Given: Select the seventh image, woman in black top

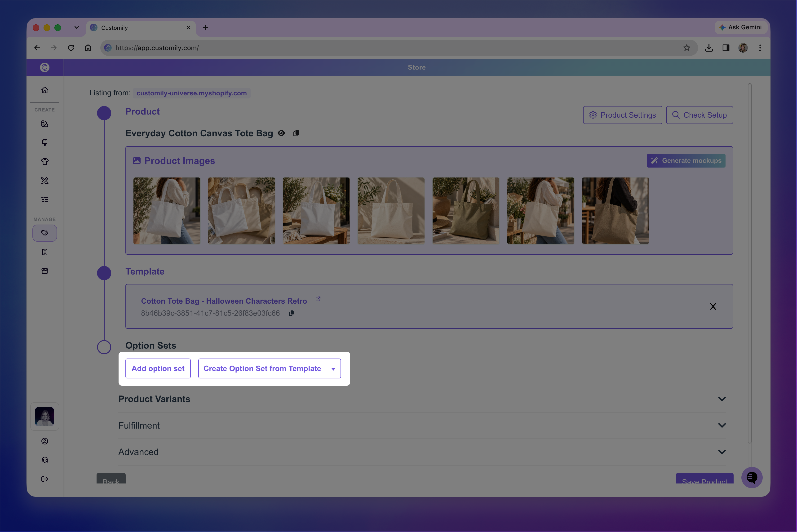Looking at the screenshot, I should point(615,211).
